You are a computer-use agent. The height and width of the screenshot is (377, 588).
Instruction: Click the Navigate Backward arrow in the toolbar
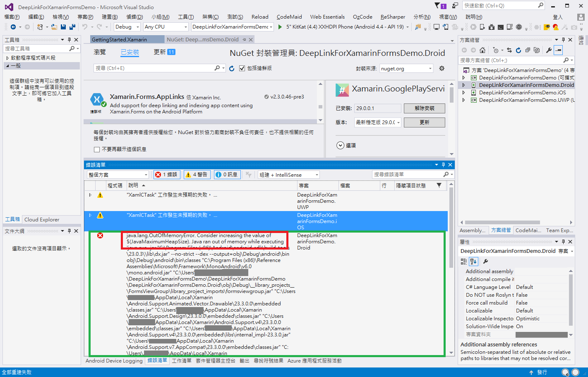coord(13,27)
